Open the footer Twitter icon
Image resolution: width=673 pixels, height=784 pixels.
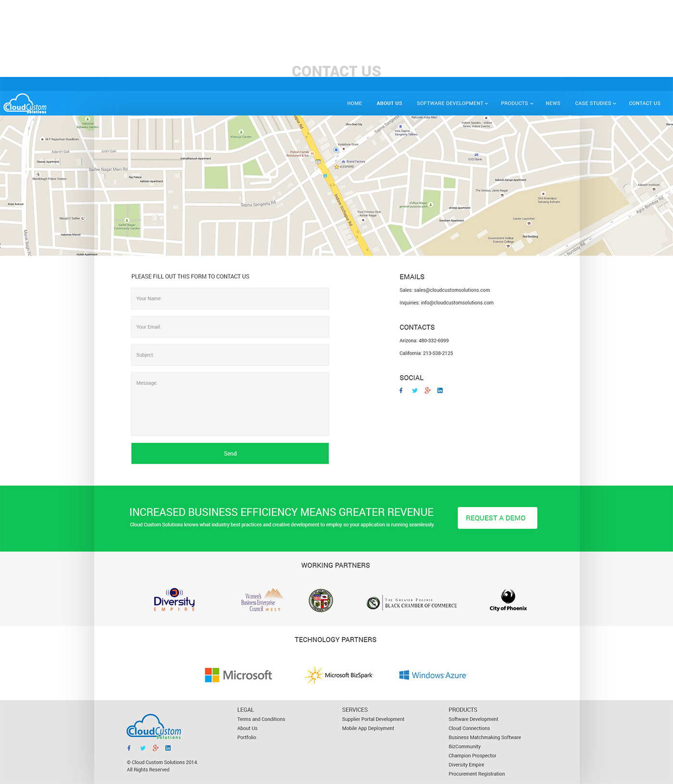point(143,748)
